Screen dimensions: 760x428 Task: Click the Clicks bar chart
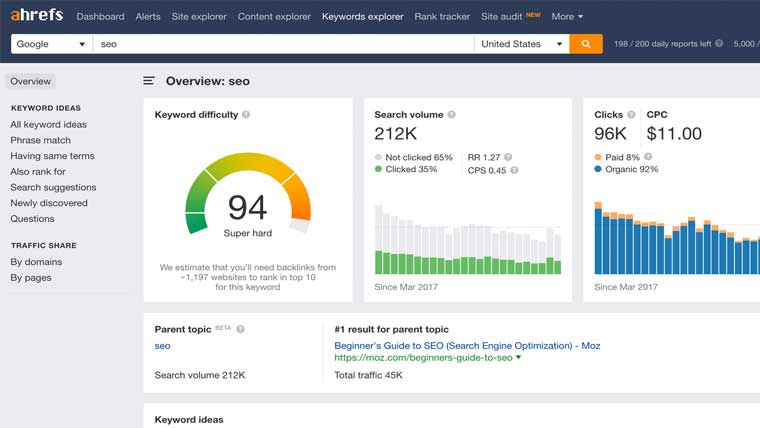pyautogui.click(x=677, y=238)
